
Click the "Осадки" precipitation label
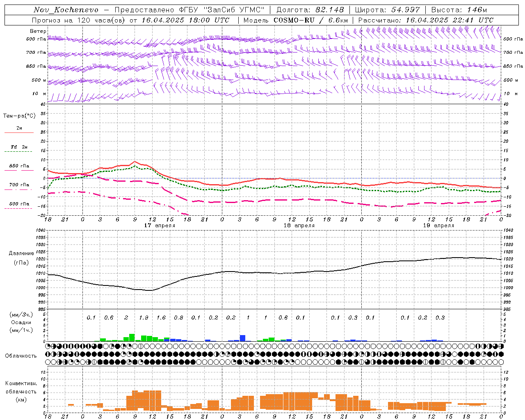(21, 322)
